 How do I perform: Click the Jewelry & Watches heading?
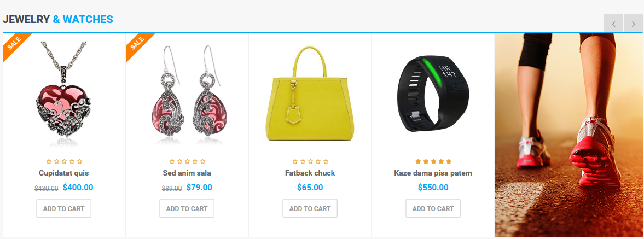tap(58, 19)
